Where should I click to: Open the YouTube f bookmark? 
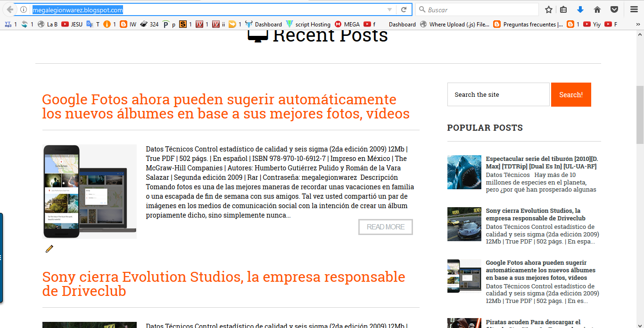[x=370, y=24]
